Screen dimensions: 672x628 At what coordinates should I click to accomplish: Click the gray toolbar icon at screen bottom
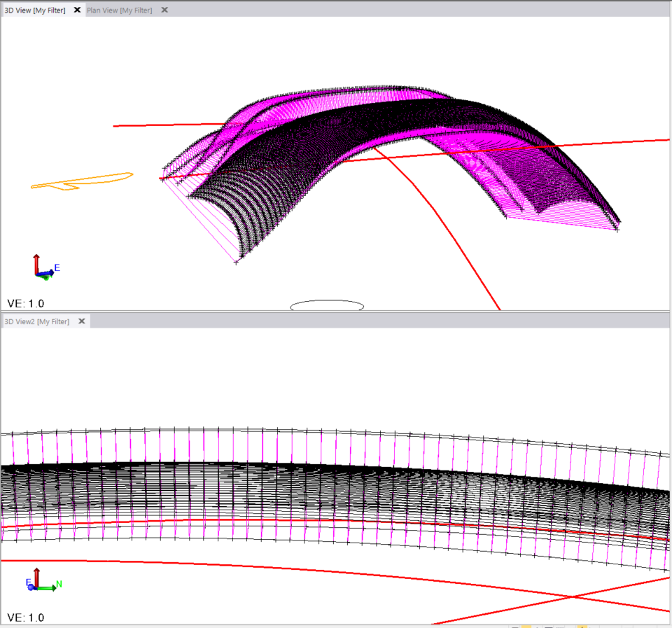(x=515, y=625)
